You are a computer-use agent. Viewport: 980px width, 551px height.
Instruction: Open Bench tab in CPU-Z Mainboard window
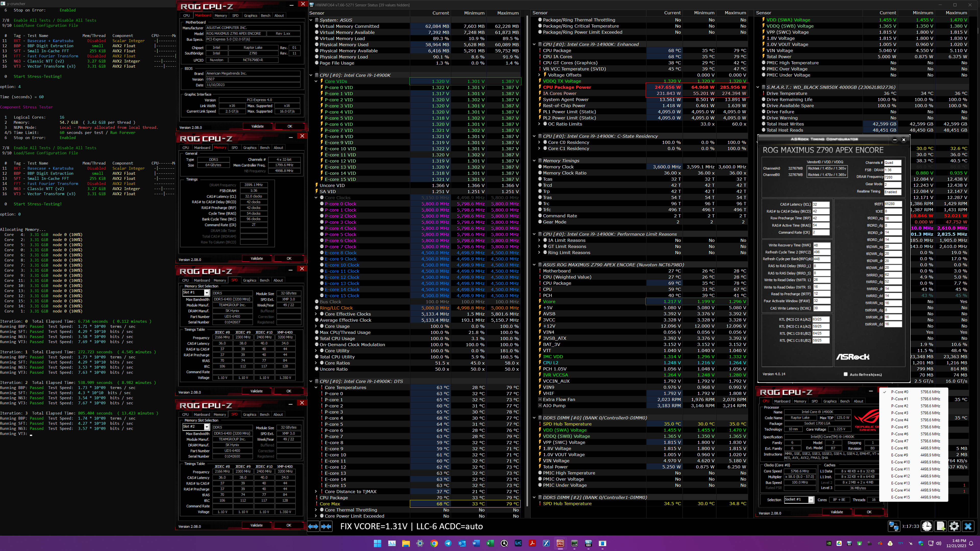point(265,16)
